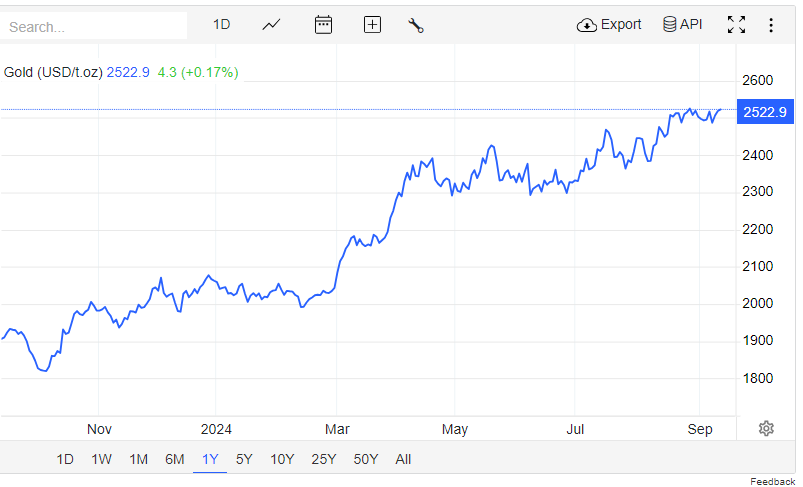Click the 2400 y-axis label
This screenshot has width=803, height=487.
(x=757, y=155)
